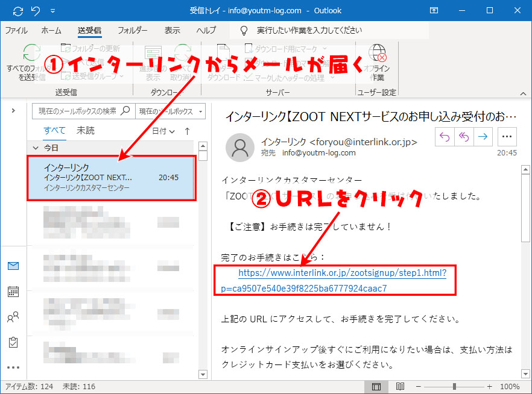Click the 未読: 116 status bar text
Viewport: 532px width, 394px height.
pos(78,387)
